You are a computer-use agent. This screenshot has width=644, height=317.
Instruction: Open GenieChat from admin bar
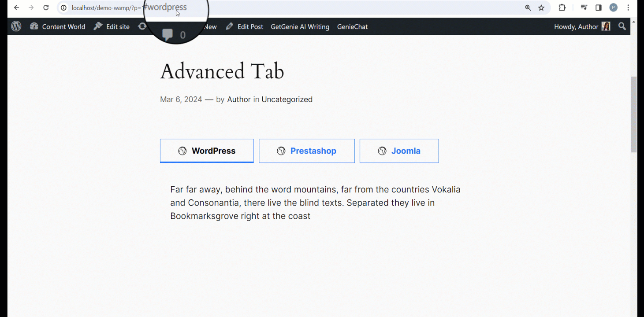[352, 26]
